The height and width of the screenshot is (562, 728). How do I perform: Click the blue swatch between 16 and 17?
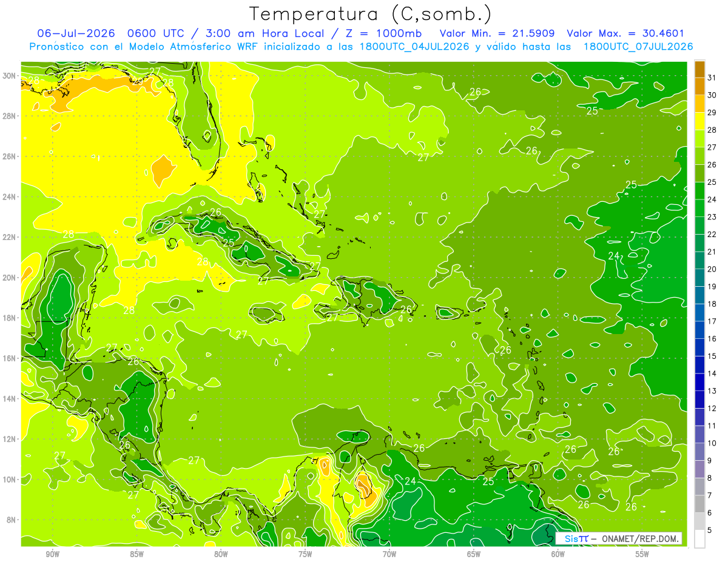point(699,330)
